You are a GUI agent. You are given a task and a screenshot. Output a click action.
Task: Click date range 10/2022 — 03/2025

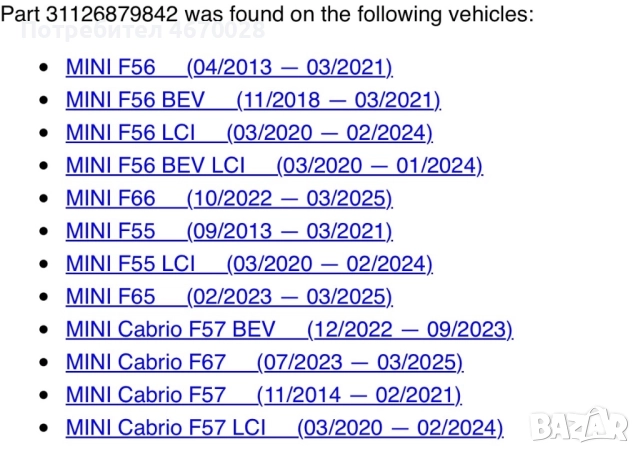(x=289, y=198)
